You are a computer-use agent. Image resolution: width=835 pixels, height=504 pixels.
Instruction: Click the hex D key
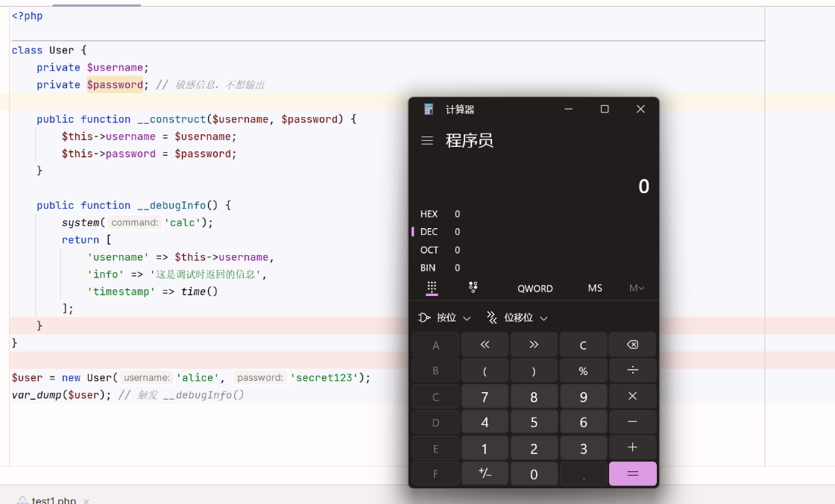coord(435,422)
